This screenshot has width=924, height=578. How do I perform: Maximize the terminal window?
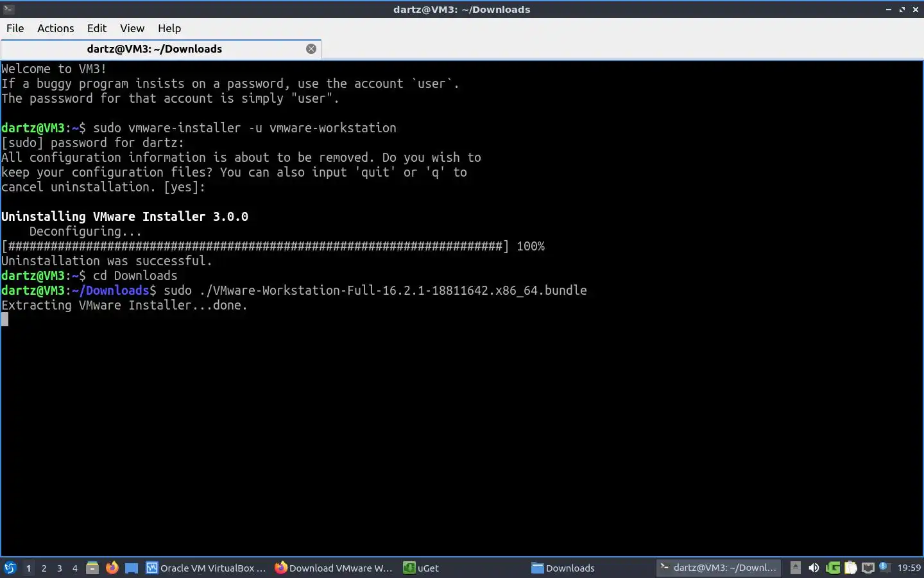pos(902,9)
